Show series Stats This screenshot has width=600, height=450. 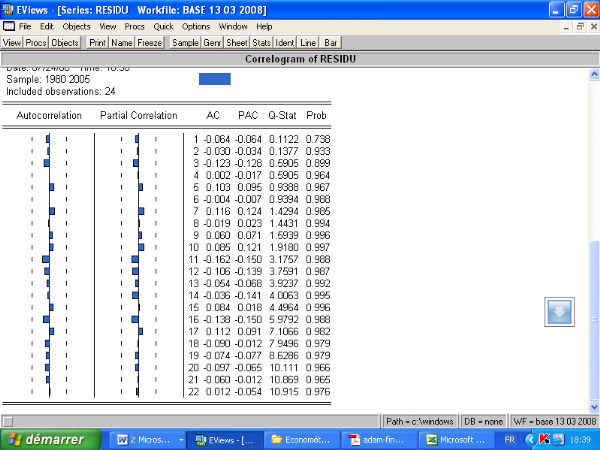click(262, 42)
